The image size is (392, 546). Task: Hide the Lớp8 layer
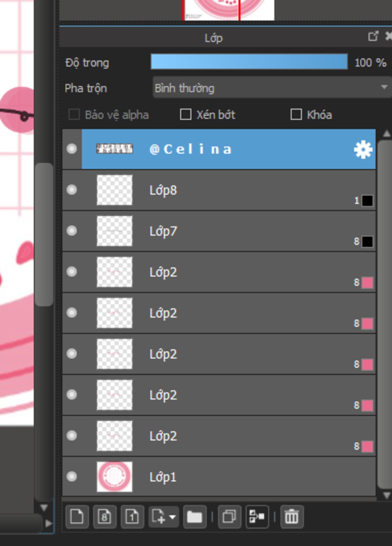click(72, 190)
